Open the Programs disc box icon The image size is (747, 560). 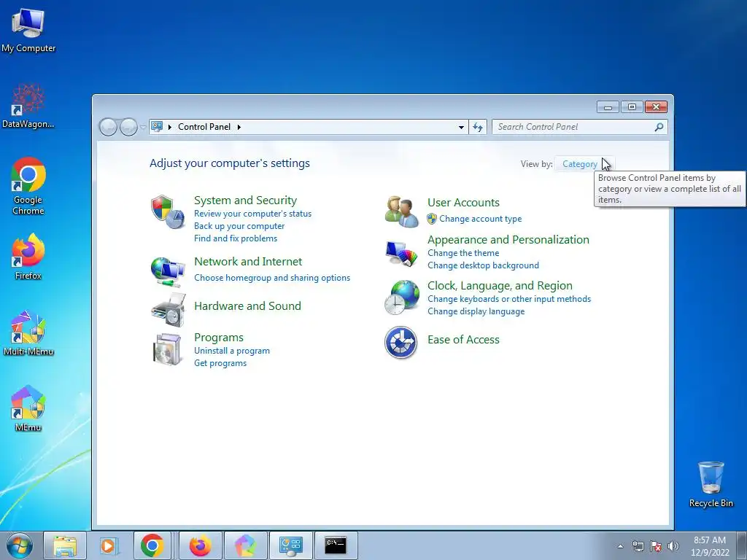point(168,349)
